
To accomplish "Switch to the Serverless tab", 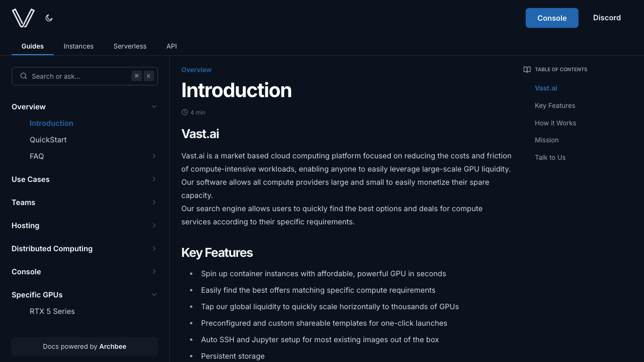I will point(130,46).
